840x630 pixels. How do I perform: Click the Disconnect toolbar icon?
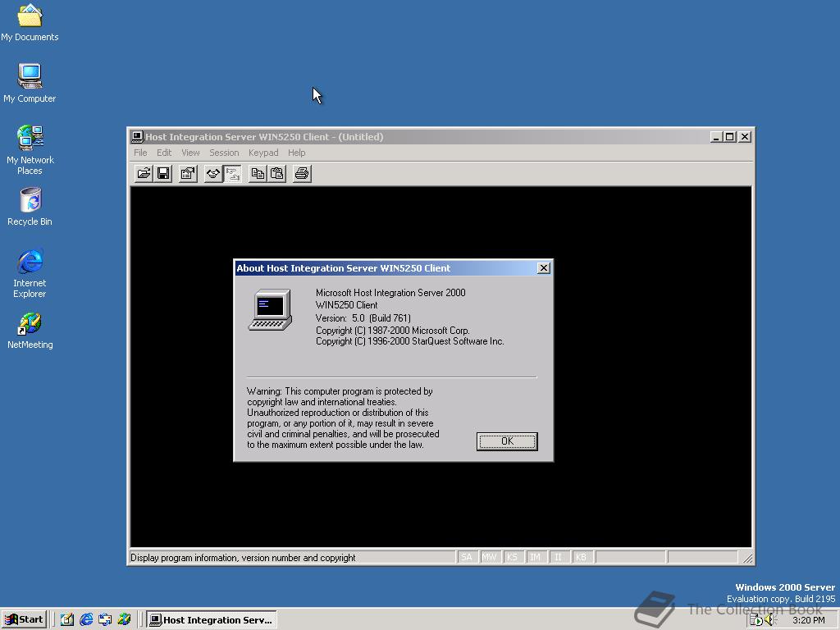tap(232, 174)
